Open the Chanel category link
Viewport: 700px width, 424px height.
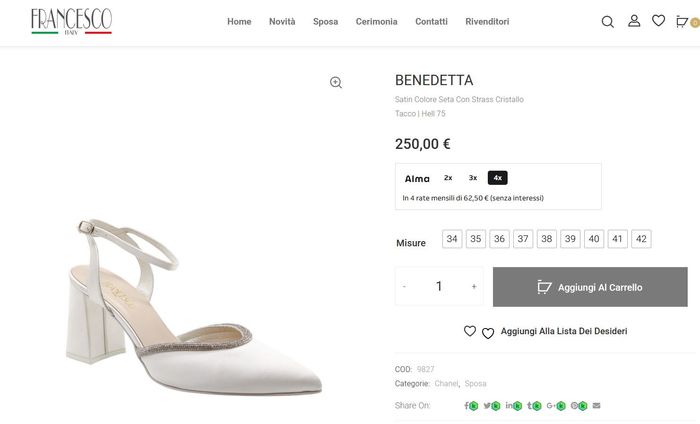(x=446, y=383)
